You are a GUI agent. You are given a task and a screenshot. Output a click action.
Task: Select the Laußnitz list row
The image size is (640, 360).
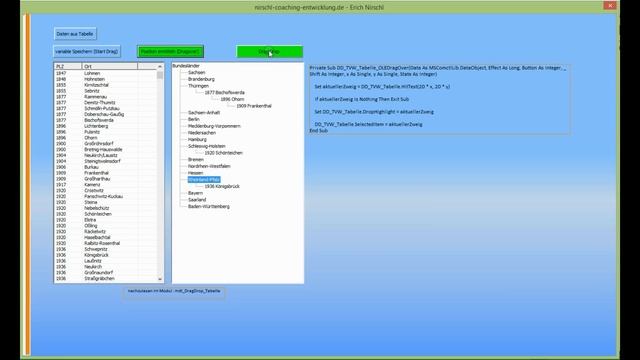(105, 261)
